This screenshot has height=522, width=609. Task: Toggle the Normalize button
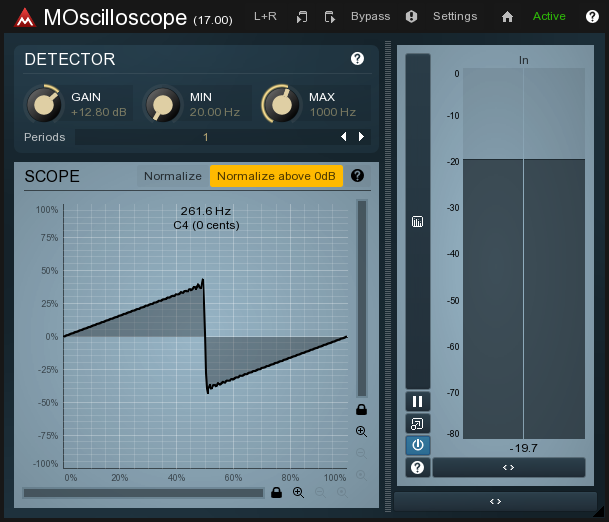point(173,176)
